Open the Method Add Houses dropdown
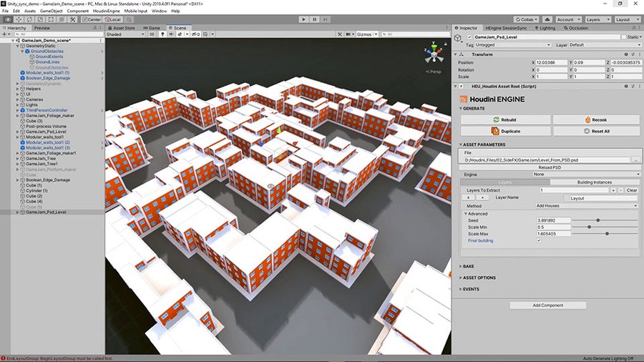 coord(587,205)
